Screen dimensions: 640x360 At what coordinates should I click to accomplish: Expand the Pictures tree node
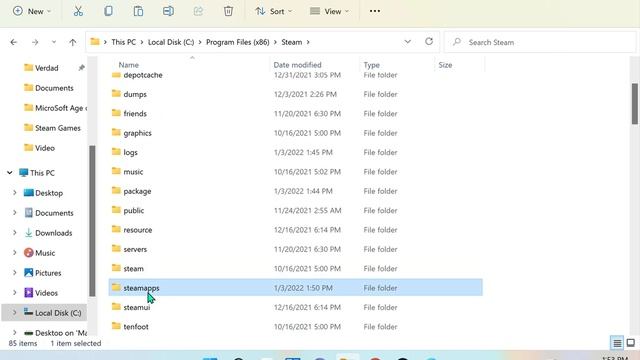pyautogui.click(x=15, y=273)
